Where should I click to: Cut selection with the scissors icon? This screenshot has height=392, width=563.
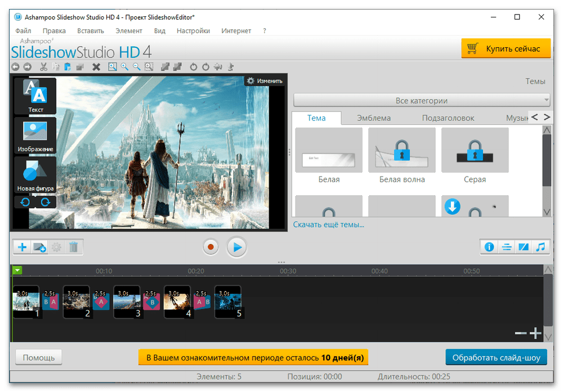(x=43, y=67)
